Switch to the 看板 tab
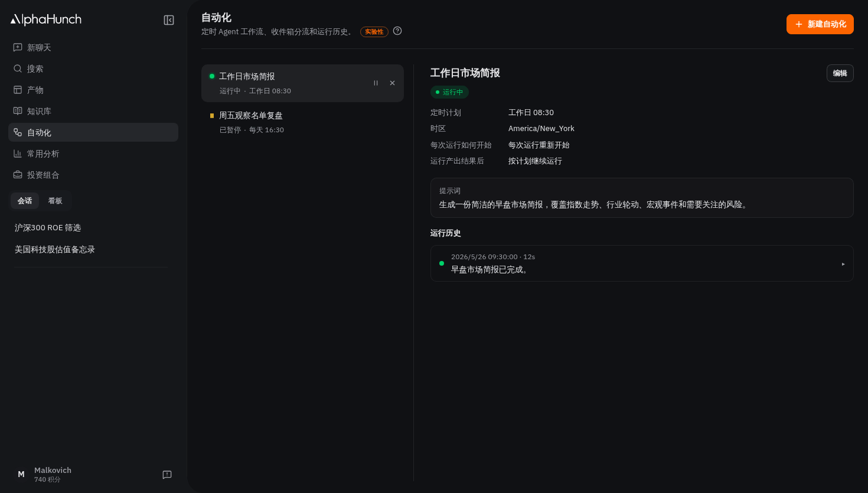 point(55,201)
